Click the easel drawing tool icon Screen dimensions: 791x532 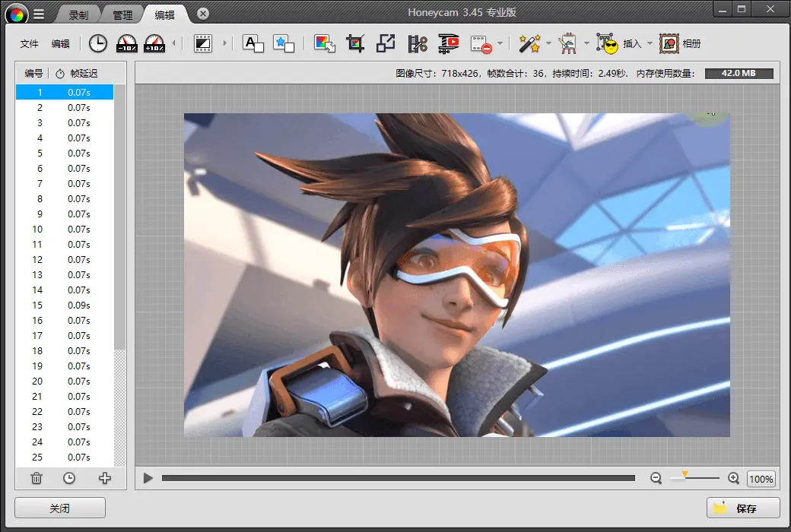[568, 43]
